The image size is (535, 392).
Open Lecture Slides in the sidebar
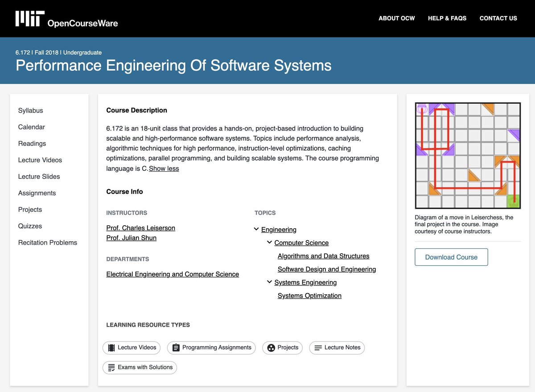(x=39, y=177)
